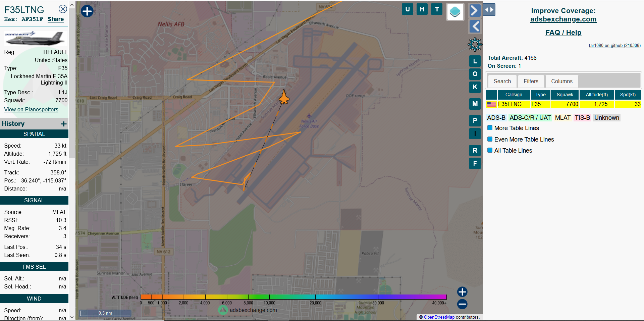Viewport: 644px width, 321px height.
Task: Switch to the Columns tab
Action: [x=562, y=81]
